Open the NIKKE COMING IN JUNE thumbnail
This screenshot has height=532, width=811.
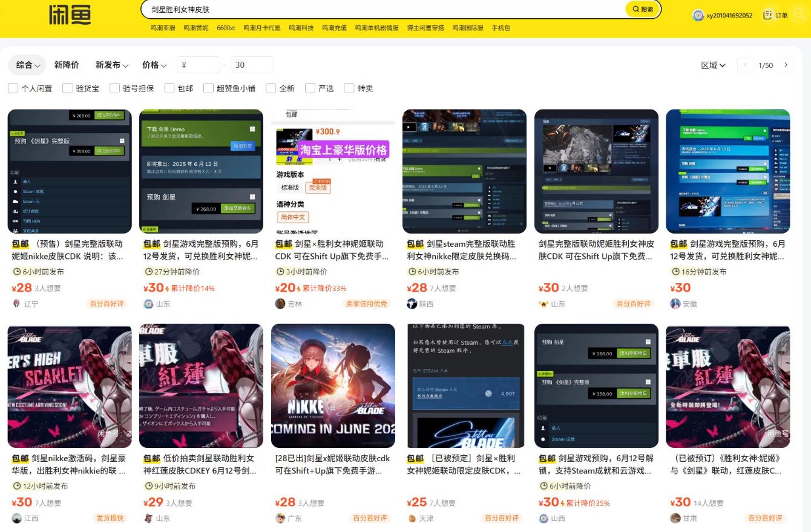pos(333,386)
